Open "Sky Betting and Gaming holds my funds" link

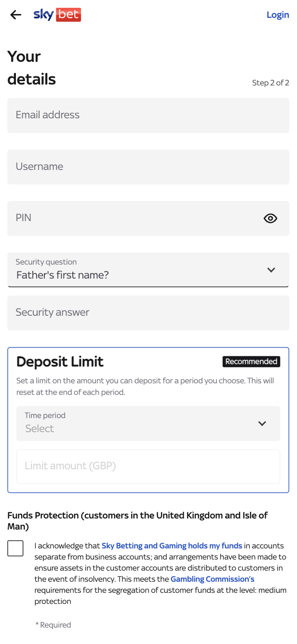coord(172,546)
